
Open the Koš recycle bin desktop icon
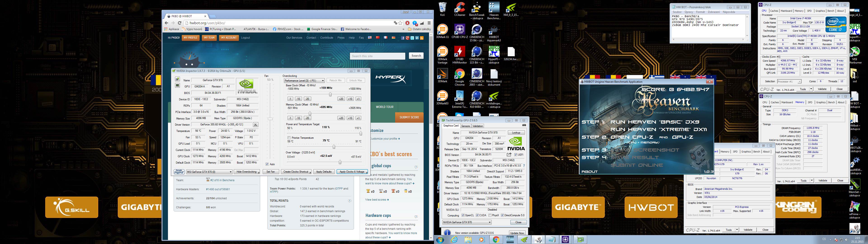[x=442, y=9]
